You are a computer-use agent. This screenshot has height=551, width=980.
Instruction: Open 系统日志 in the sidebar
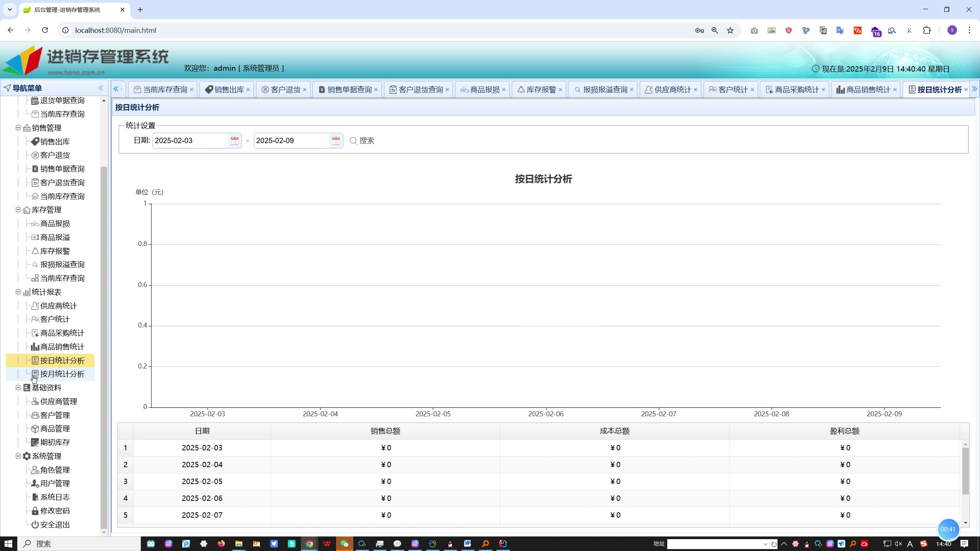55,497
